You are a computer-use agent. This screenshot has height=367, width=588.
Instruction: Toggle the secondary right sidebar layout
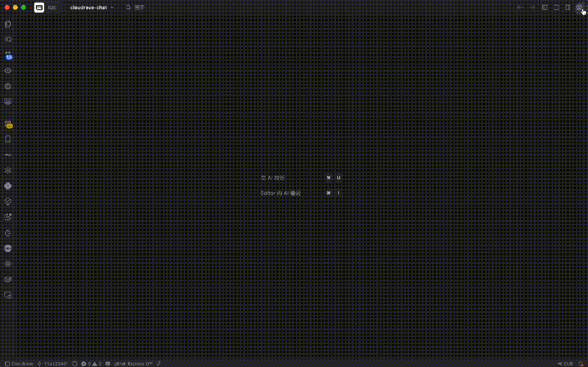point(568,8)
